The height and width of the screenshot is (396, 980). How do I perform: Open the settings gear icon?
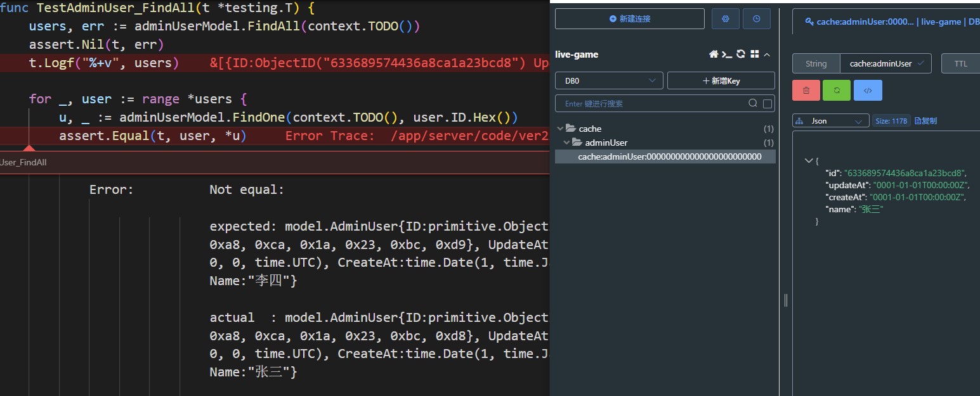(725, 18)
